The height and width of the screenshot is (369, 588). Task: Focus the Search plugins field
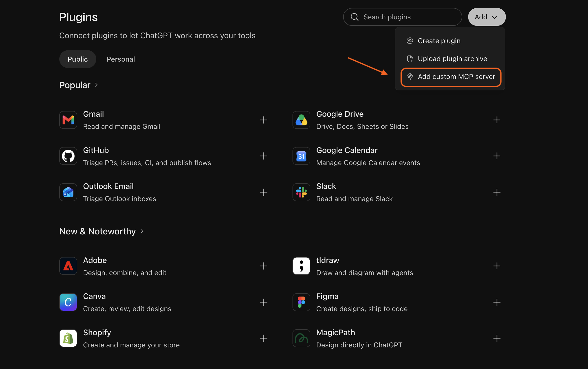tap(402, 17)
